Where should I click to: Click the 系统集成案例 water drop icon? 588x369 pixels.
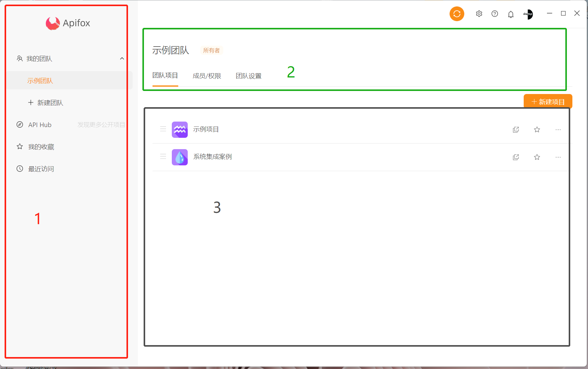point(180,157)
